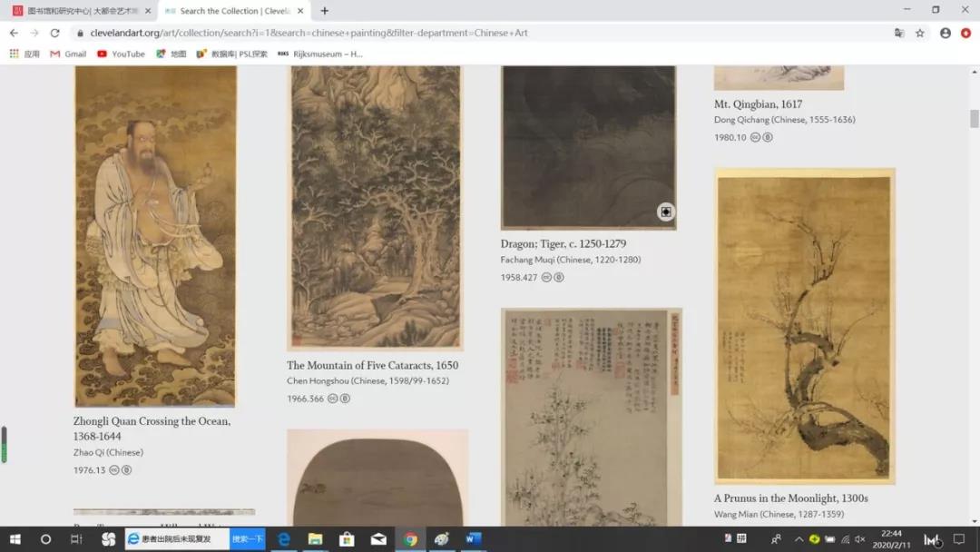Click A Prunus in the Moonlight title
The width and height of the screenshot is (980, 552).
coord(790,498)
